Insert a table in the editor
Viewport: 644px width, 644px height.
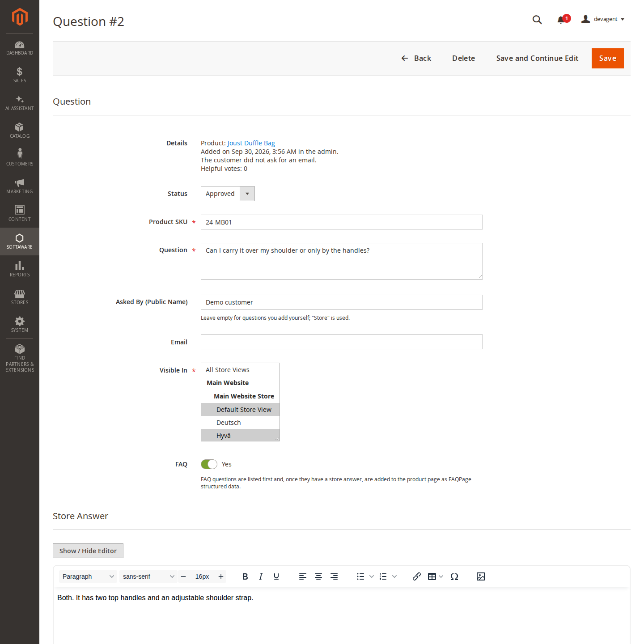(432, 576)
